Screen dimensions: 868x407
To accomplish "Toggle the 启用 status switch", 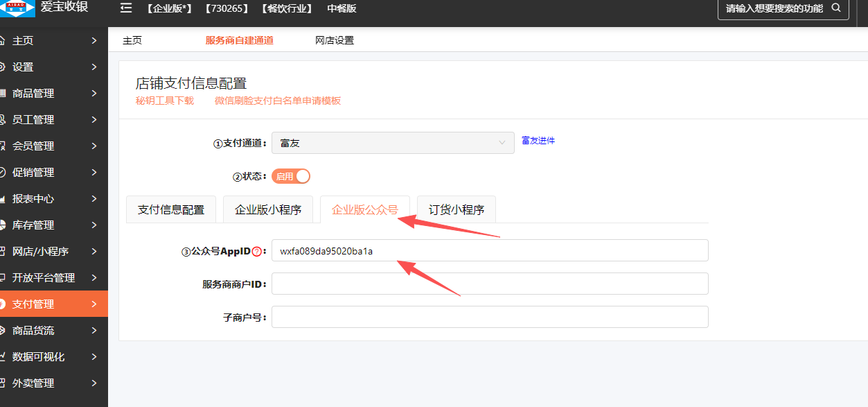I will point(291,176).
